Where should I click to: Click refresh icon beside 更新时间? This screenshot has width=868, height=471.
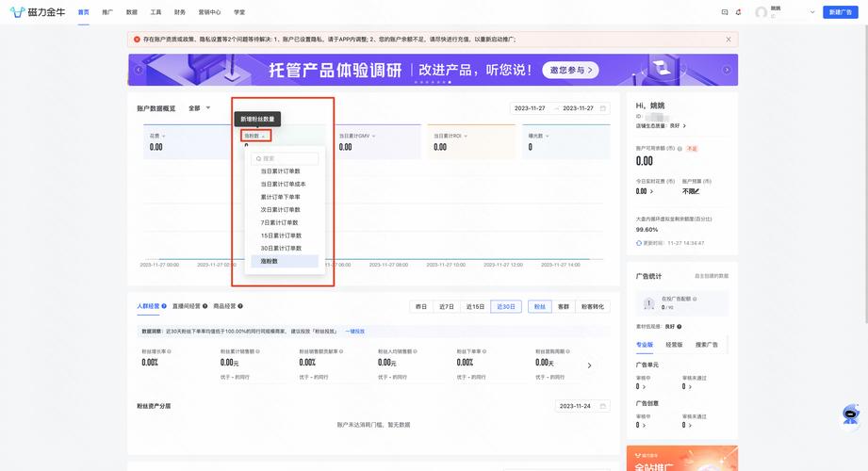pyautogui.click(x=639, y=243)
